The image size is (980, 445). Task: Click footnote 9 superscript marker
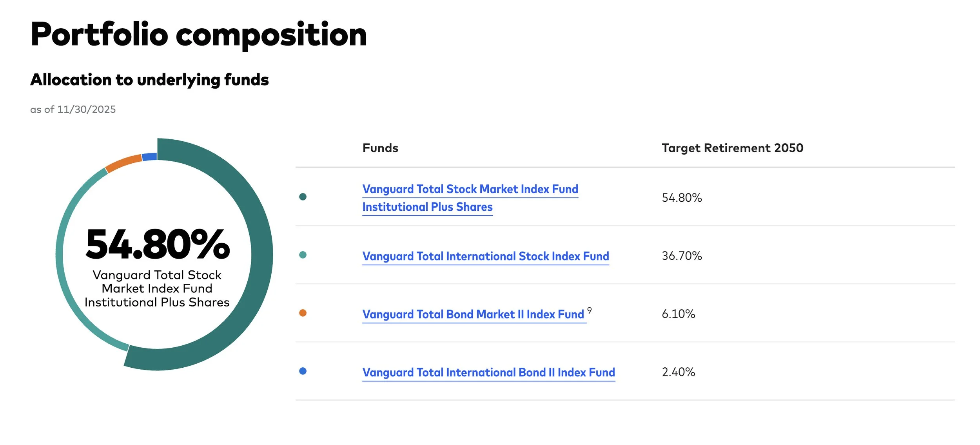[590, 310]
